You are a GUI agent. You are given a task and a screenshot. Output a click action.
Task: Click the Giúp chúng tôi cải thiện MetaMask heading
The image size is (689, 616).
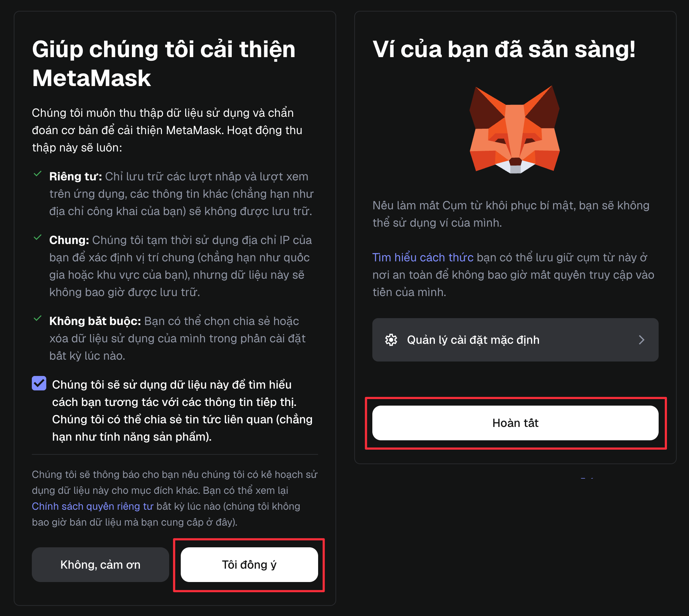(164, 64)
